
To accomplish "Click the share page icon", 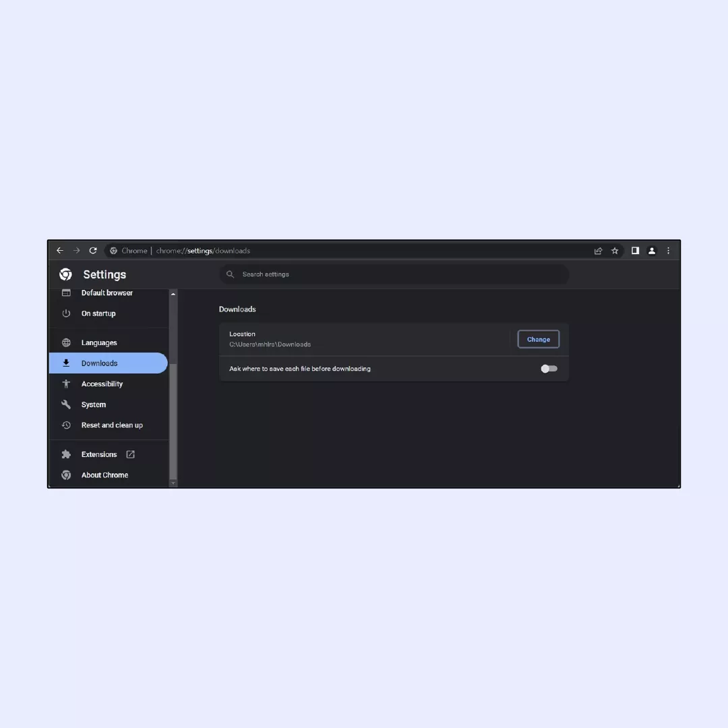I will [x=598, y=251].
